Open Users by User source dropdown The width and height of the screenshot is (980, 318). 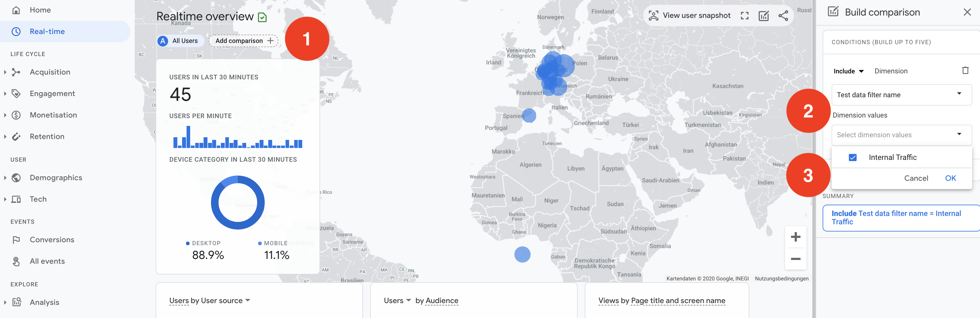[210, 300]
